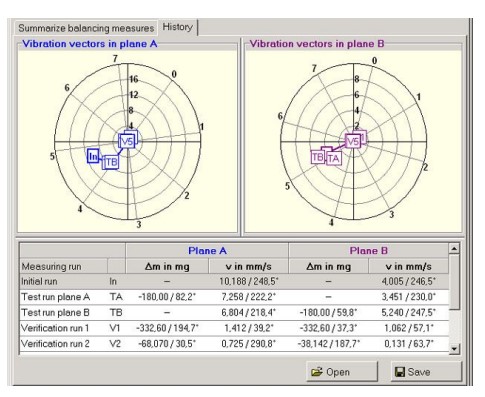The image size is (485, 397).
Task: Select the Test run plane B row
Action: tap(234, 312)
